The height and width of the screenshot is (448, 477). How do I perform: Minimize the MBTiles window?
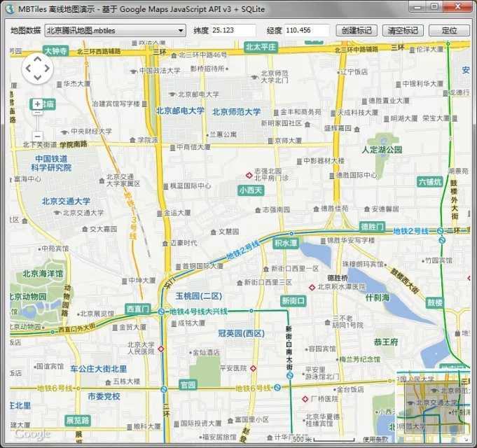click(x=418, y=7)
